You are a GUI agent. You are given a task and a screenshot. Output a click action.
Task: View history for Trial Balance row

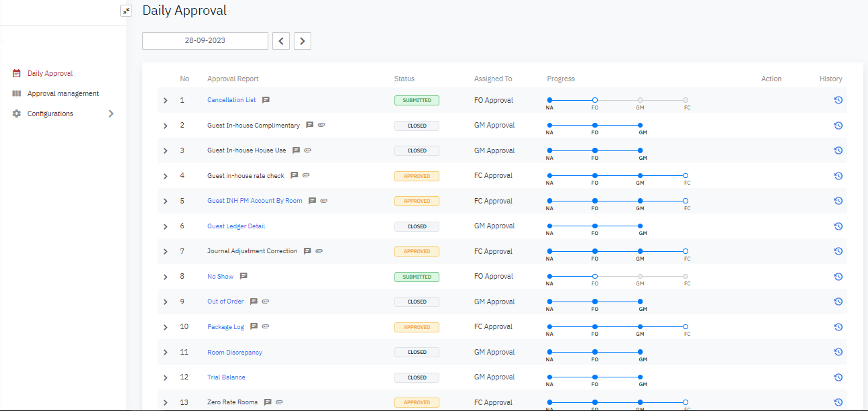point(838,377)
